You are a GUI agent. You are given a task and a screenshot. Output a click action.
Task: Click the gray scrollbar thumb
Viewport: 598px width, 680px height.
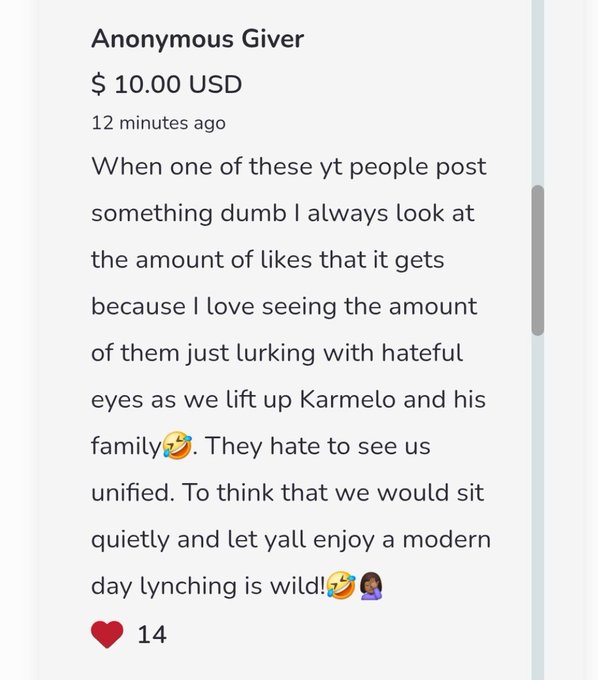538,260
